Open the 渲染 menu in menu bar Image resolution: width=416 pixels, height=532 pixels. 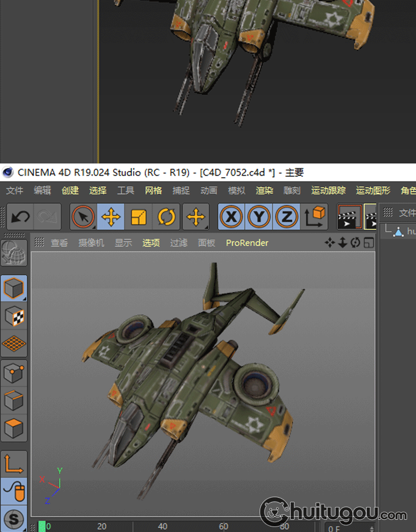(x=264, y=190)
